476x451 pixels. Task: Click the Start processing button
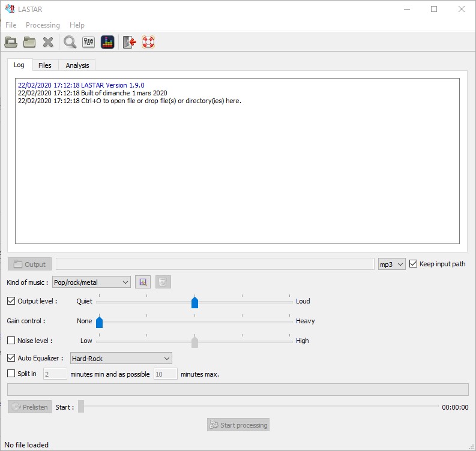(x=238, y=425)
